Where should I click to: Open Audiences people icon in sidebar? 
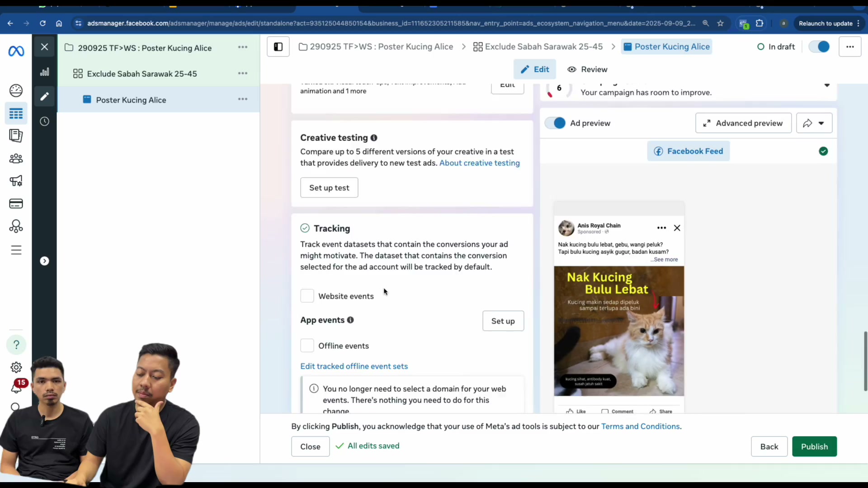click(x=16, y=159)
